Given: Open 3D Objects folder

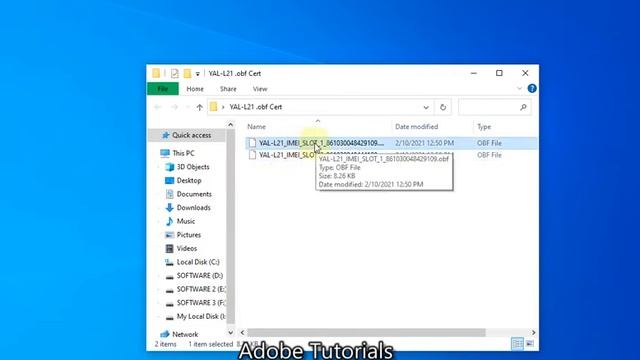Looking at the screenshot, I should pos(193,167).
